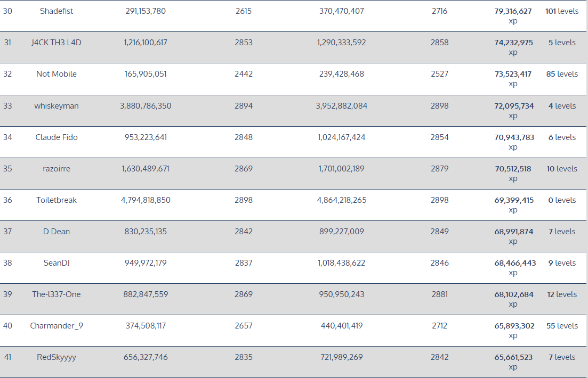Screen dimensions: 588x378
Task: Click Not Mobile's 85 levels gain
Action: pyautogui.click(x=562, y=74)
